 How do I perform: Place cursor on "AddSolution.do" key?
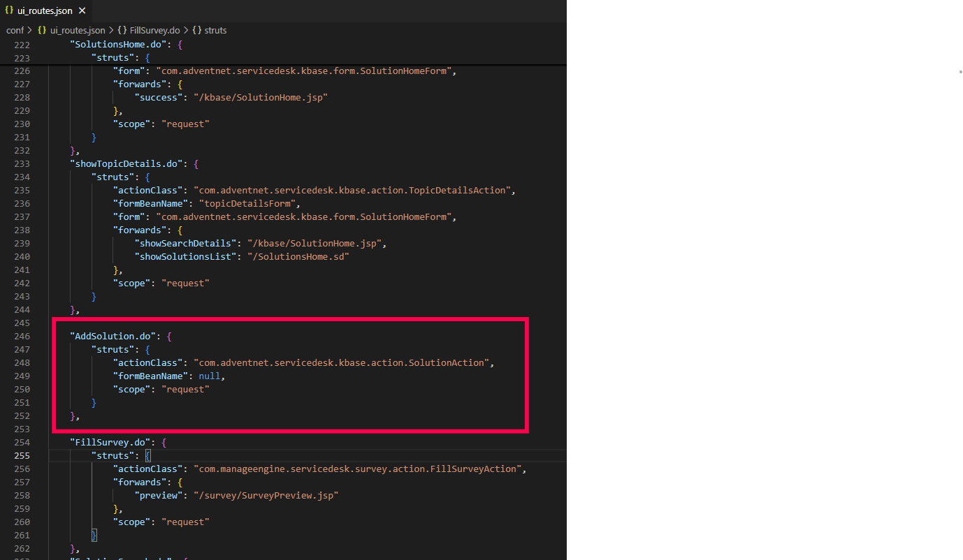coord(113,337)
